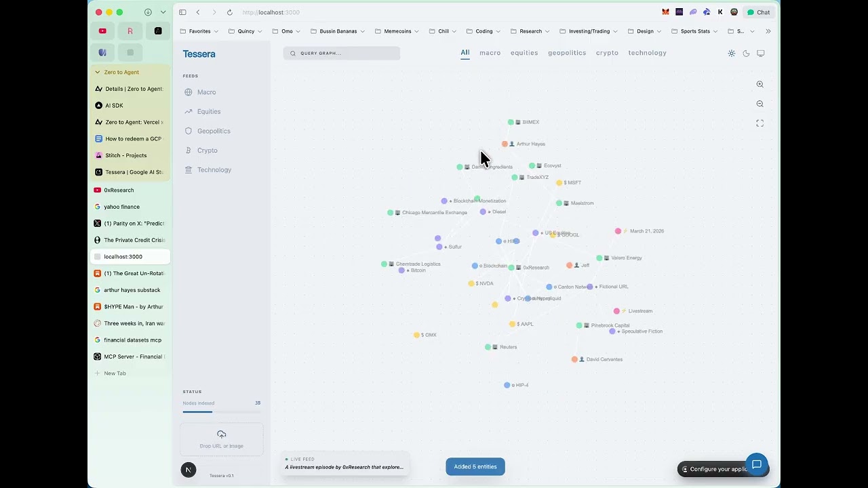Reload the page in browser toolbar
Screen dimensions: 868x488
(229, 12)
